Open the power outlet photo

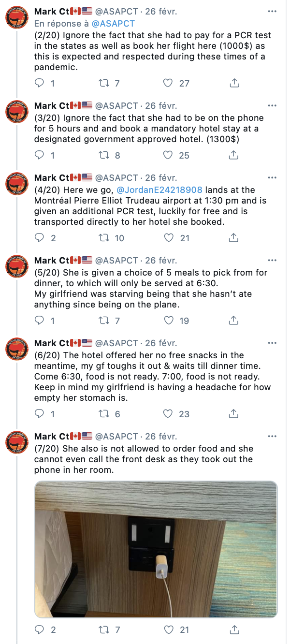click(x=156, y=550)
